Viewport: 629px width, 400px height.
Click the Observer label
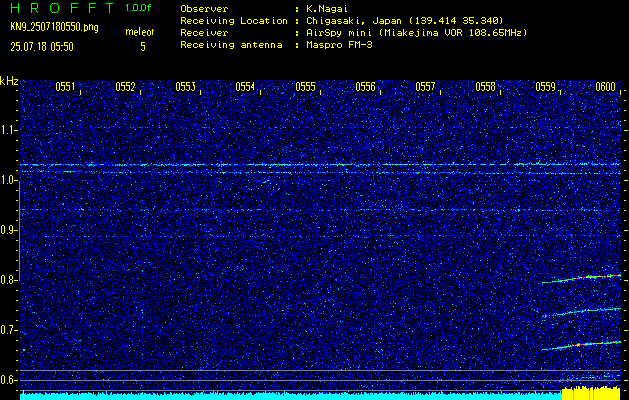coord(204,9)
